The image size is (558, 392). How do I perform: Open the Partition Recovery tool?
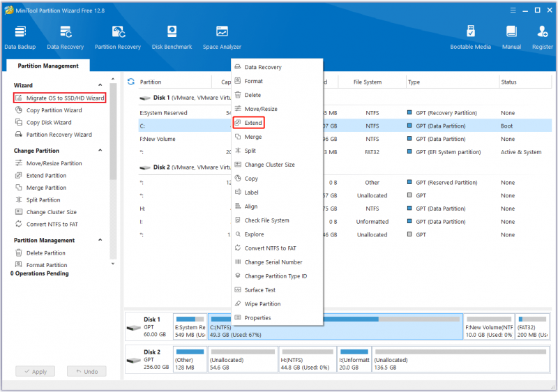point(118,38)
